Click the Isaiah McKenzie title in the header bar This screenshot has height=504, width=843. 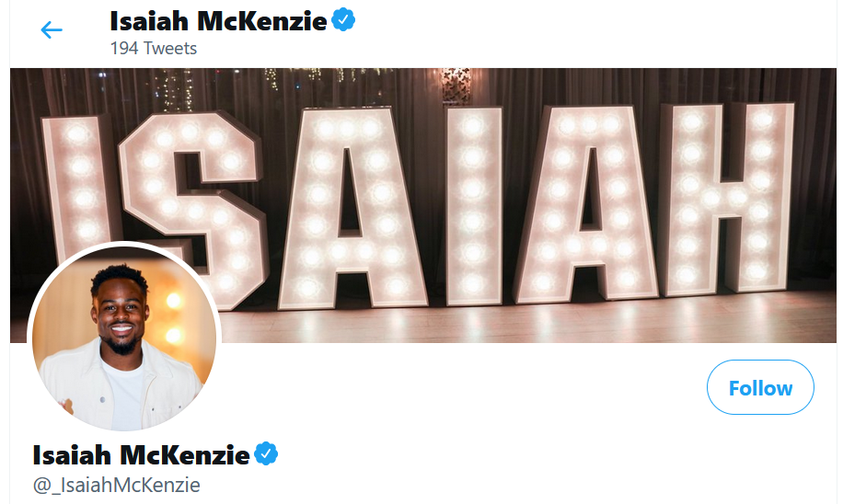tap(218, 21)
